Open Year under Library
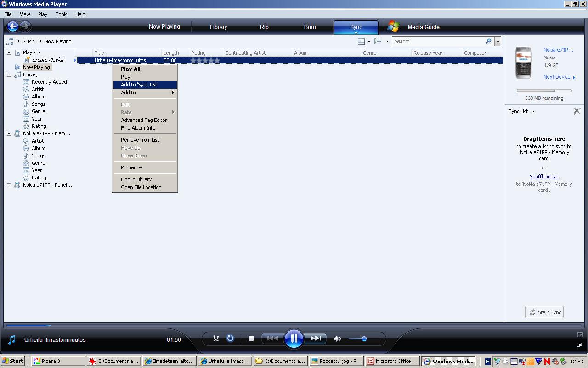The height and width of the screenshot is (368, 588). (37, 119)
